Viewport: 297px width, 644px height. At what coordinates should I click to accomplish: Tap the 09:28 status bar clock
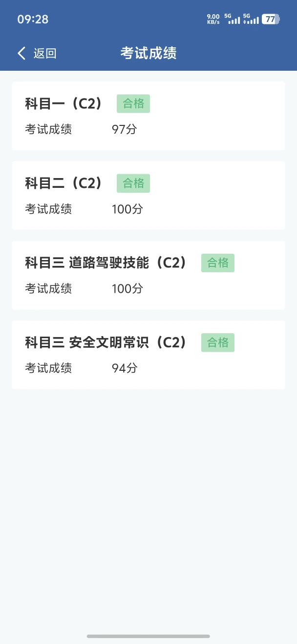click(33, 19)
